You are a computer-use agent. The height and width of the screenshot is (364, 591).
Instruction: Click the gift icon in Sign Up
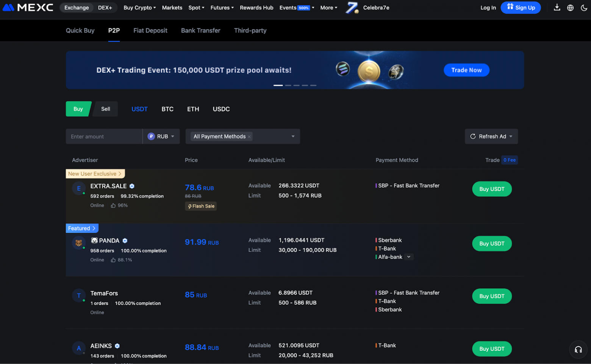coord(510,7)
